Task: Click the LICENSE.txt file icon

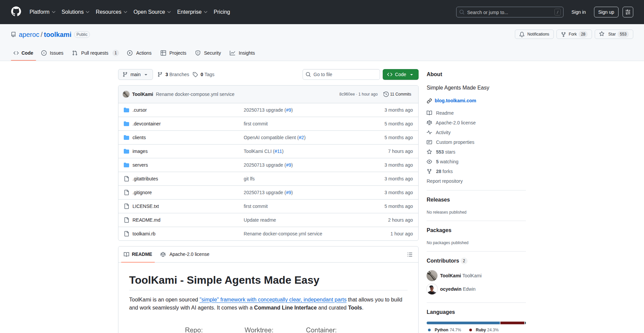Action: click(126, 206)
